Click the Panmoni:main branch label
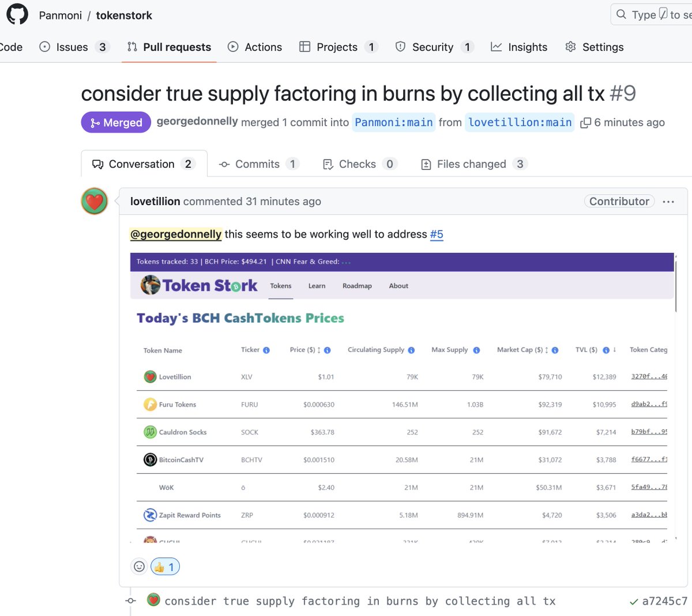Image resolution: width=692 pixels, height=616 pixels. pyautogui.click(x=394, y=122)
